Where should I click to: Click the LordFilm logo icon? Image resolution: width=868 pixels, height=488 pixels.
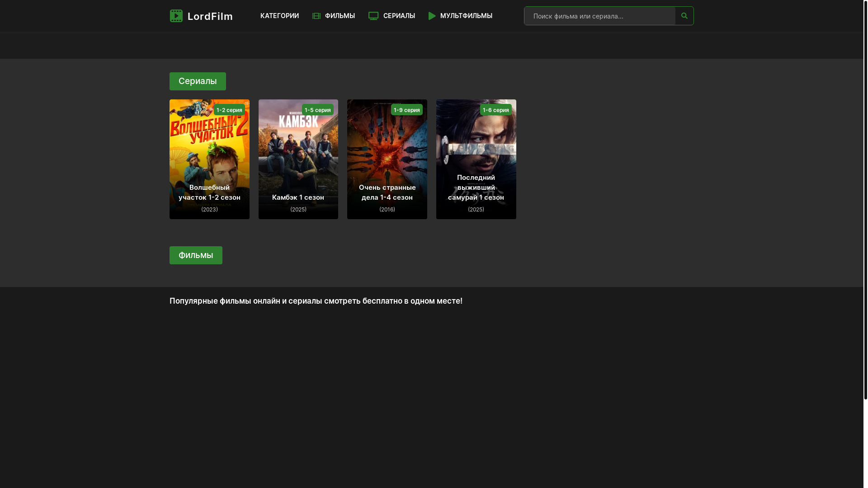point(176,16)
